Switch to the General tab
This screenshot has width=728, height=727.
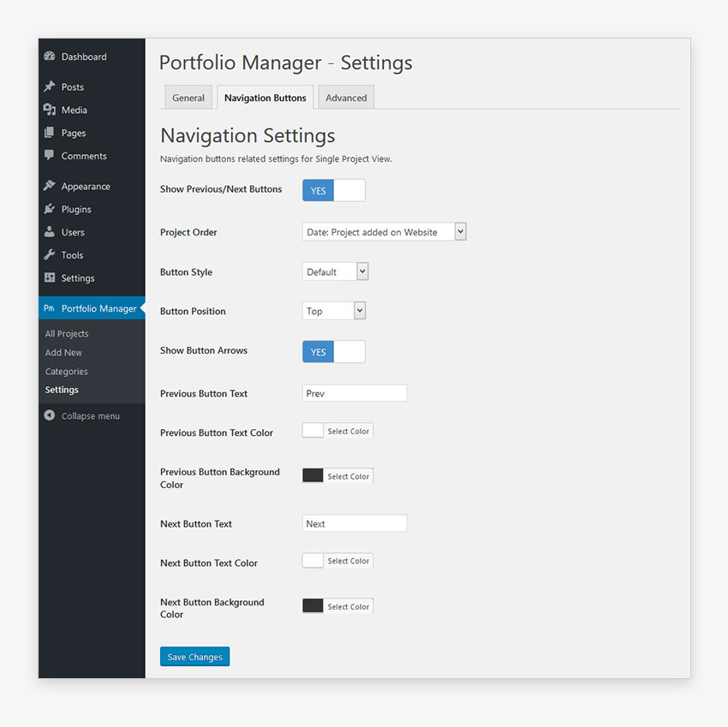tap(188, 98)
